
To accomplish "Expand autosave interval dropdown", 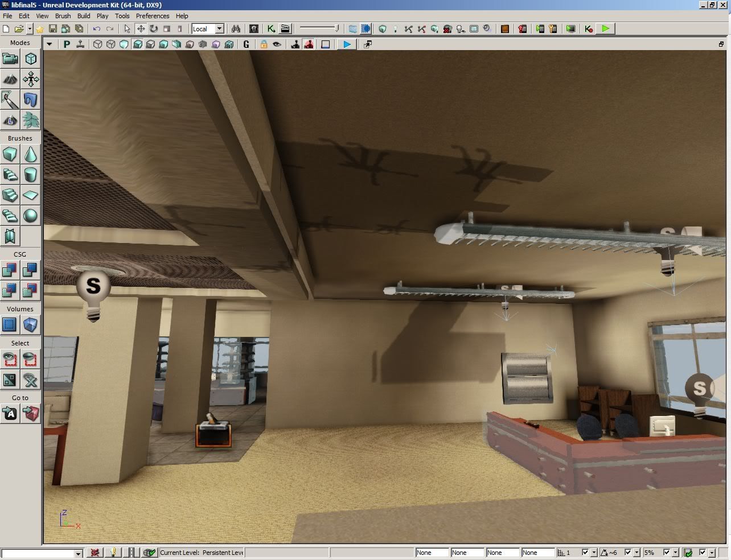I will pyautogui.click(x=711, y=552).
